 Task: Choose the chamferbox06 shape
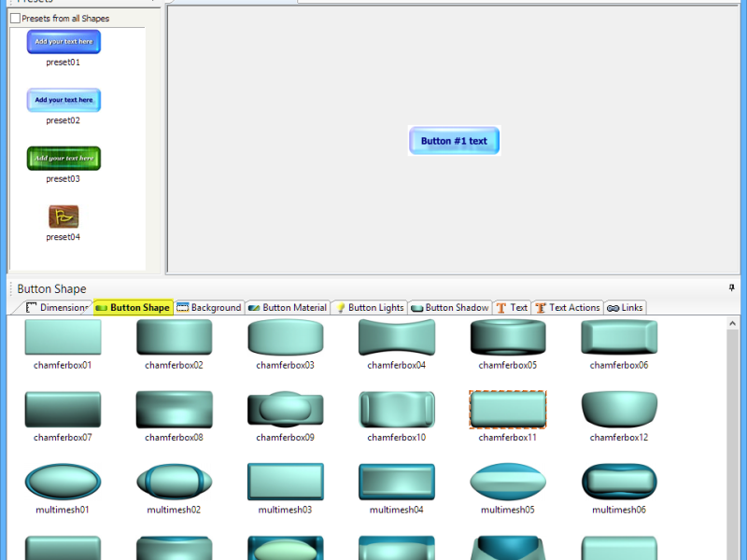click(619, 337)
